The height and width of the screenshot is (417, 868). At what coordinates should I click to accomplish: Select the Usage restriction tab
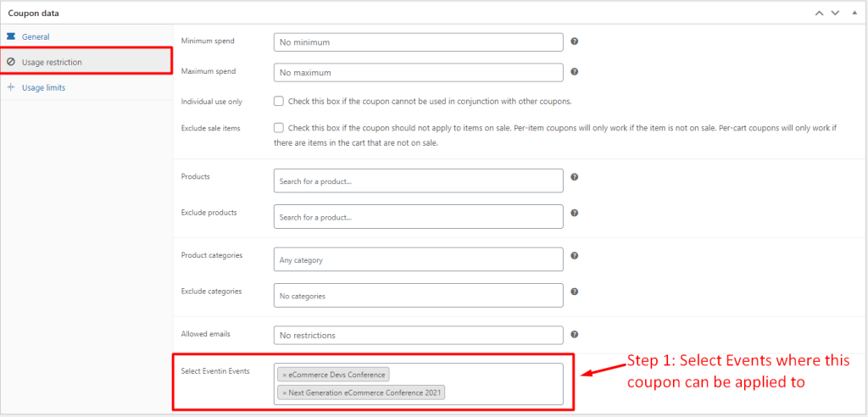pyautogui.click(x=86, y=62)
